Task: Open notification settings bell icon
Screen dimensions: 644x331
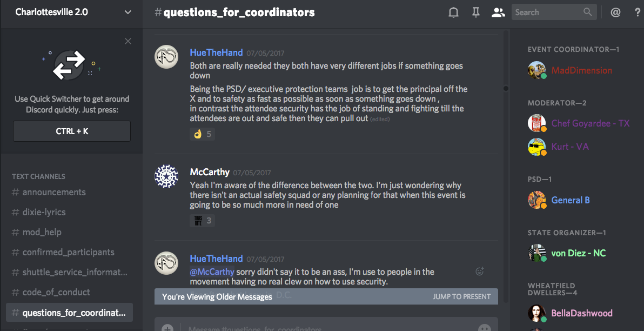Action: [454, 12]
